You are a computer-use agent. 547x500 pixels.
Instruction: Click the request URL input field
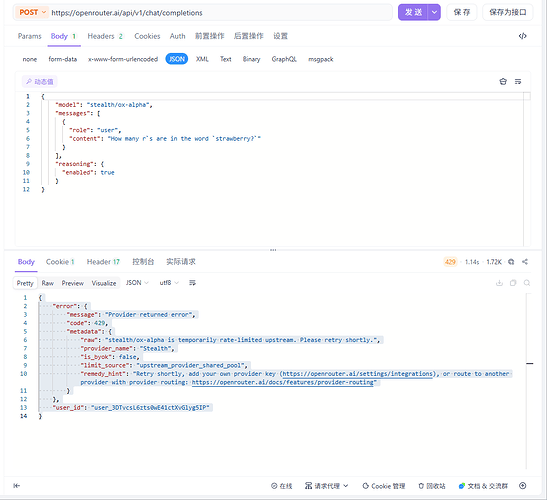pos(220,13)
